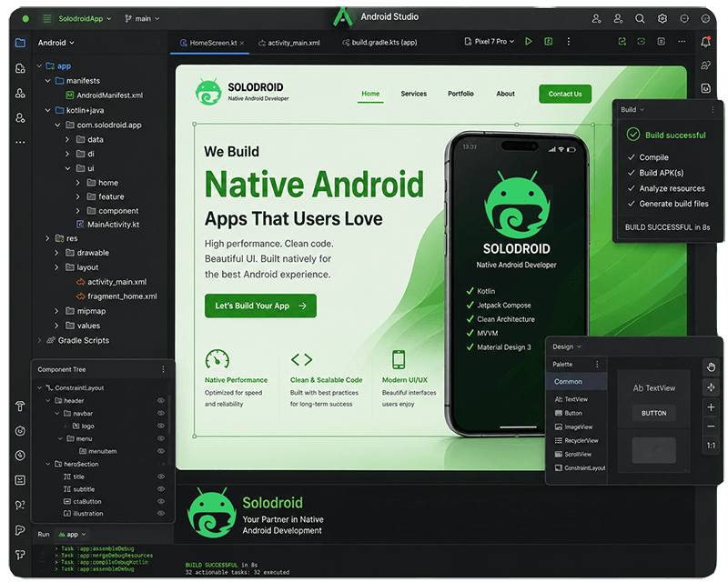The width and height of the screenshot is (728, 582).
Task: Click Home in the preview navbar
Action: [370, 94]
